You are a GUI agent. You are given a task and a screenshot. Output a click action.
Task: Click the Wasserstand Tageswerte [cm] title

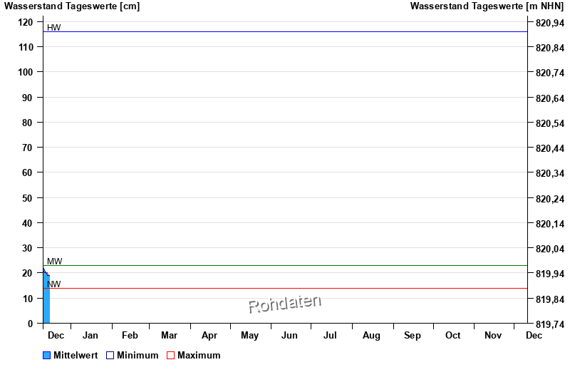pos(72,6)
